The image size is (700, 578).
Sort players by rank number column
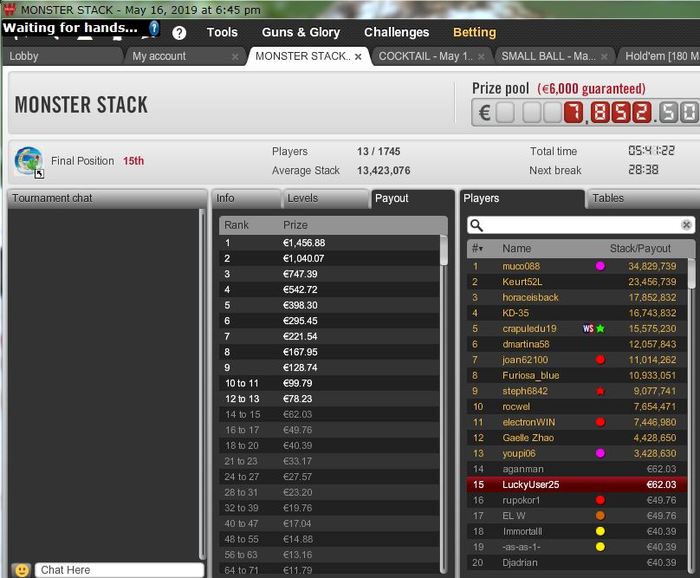pyautogui.click(x=477, y=248)
